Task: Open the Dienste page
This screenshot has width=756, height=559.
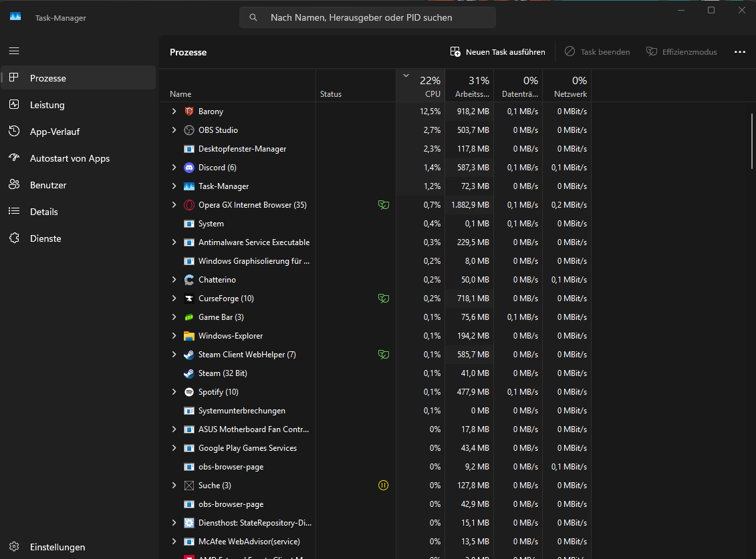Action: pos(79,238)
